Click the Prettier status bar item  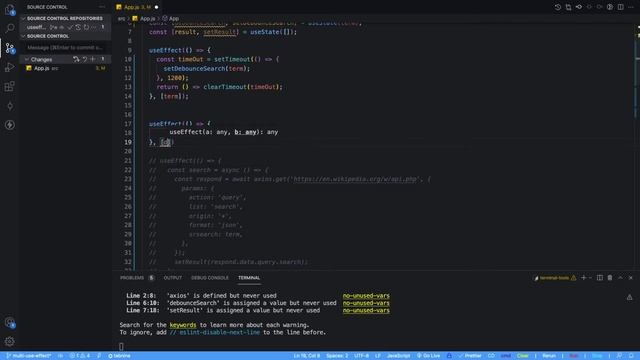pyautogui.click(x=470, y=356)
